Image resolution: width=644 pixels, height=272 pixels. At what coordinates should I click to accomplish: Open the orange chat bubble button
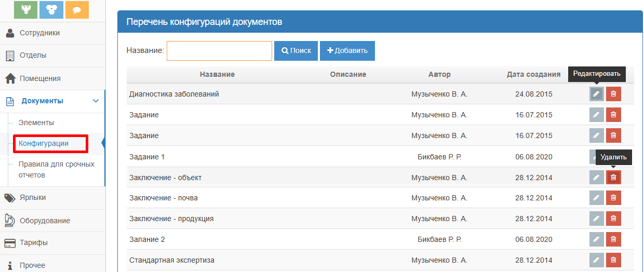pos(77,9)
